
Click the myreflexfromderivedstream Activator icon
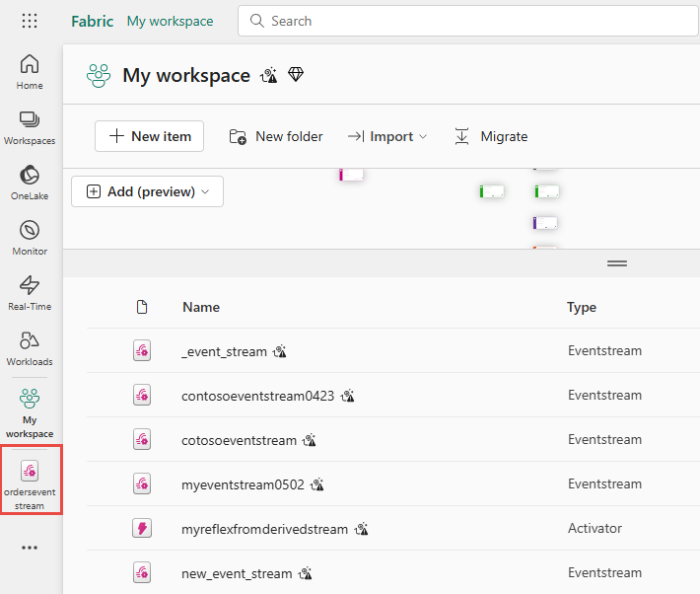click(142, 528)
